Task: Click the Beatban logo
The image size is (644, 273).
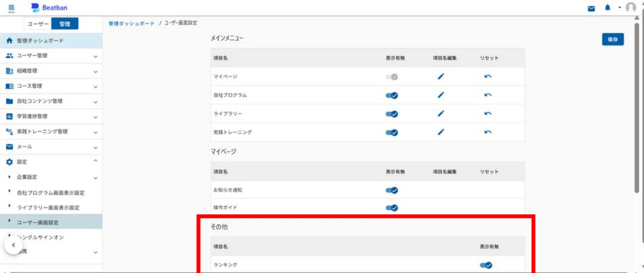Action: click(49, 8)
